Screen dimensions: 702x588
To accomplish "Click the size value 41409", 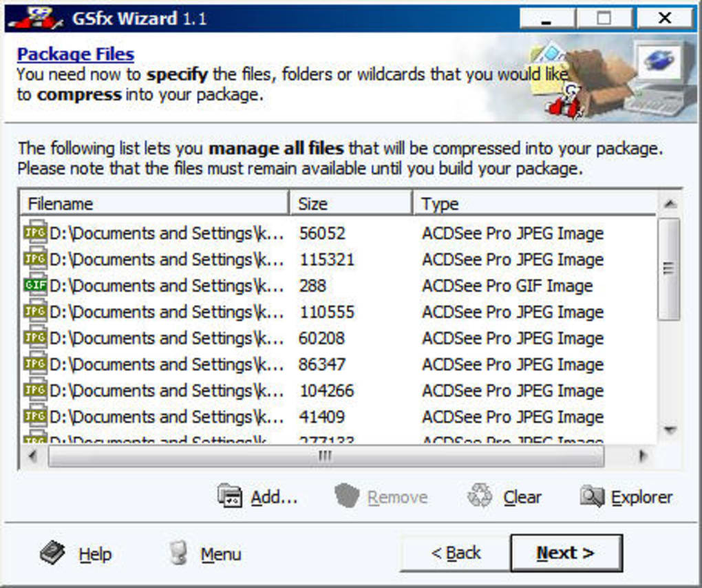I will pos(322,417).
